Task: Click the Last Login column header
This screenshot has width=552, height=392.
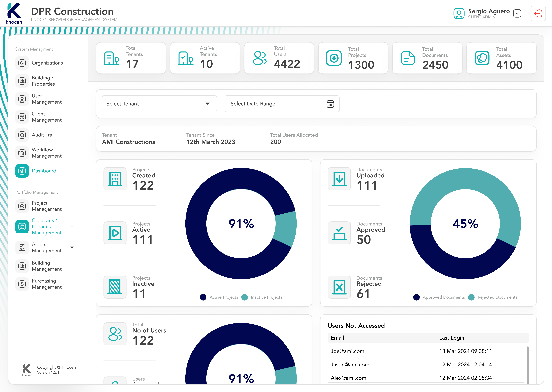Action: [x=451, y=338]
